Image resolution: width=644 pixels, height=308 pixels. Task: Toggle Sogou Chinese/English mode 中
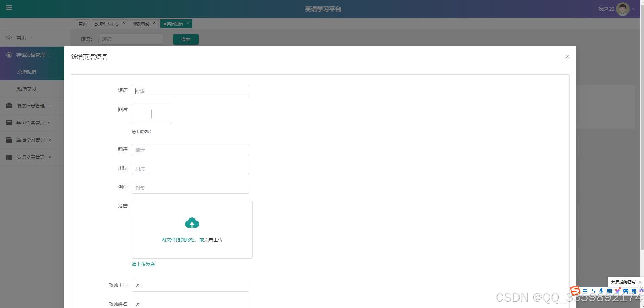point(585,291)
